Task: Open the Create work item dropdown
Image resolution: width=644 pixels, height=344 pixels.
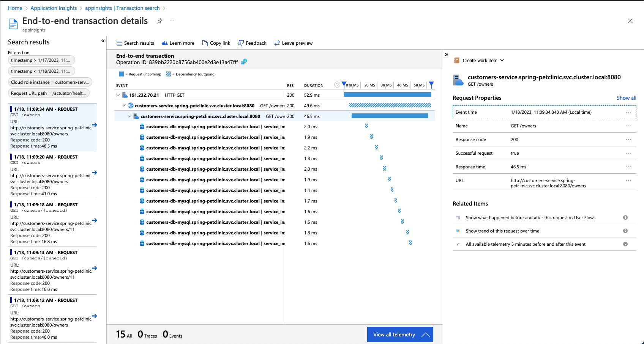Action: [479, 61]
